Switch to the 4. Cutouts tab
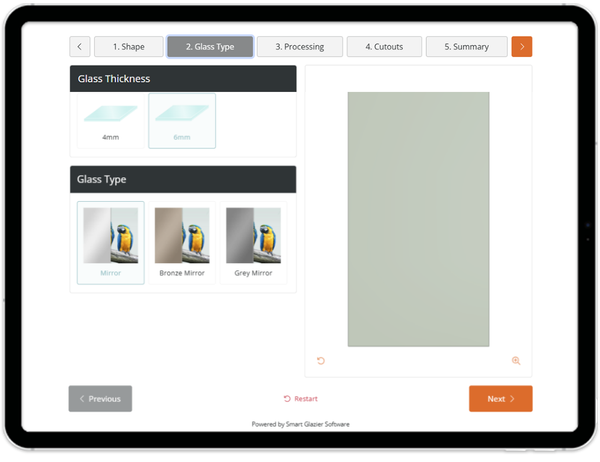 (x=384, y=47)
